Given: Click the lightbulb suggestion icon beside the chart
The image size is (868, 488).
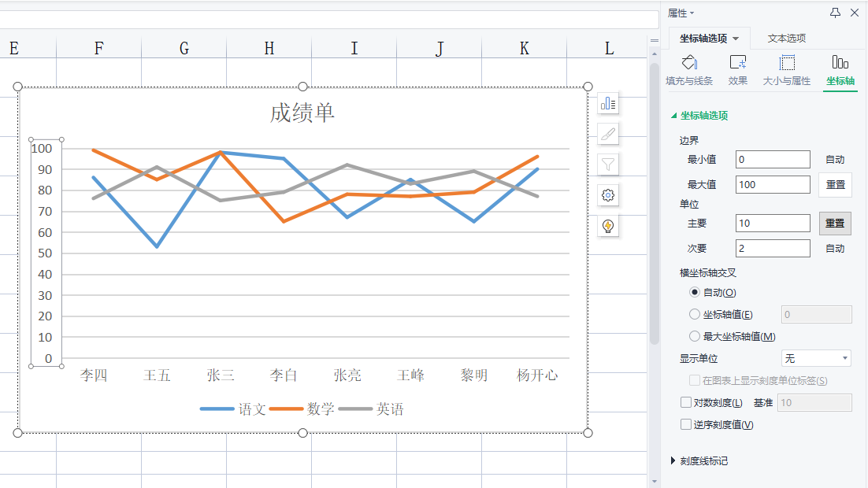Looking at the screenshot, I should 607,227.
